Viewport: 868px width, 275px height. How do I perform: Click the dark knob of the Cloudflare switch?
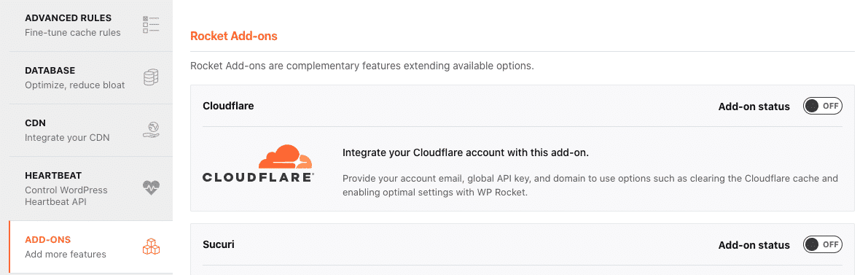click(812, 106)
